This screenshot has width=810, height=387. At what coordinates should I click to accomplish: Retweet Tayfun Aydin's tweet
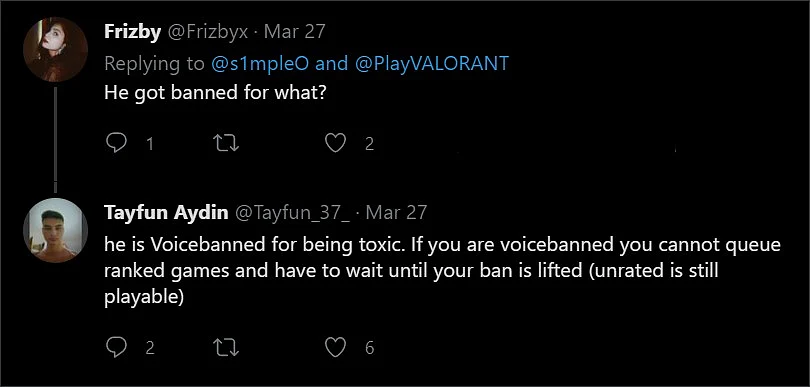(x=226, y=348)
